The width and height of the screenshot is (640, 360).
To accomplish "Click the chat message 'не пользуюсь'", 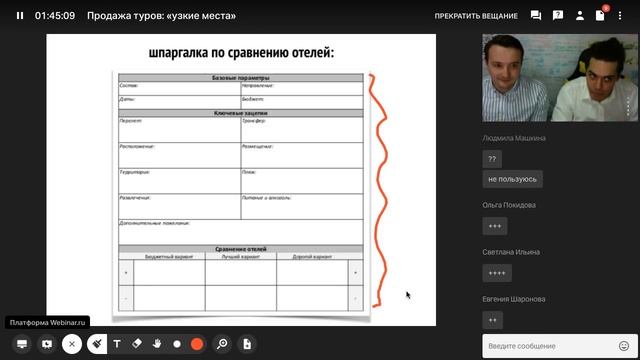I will coord(512,179).
